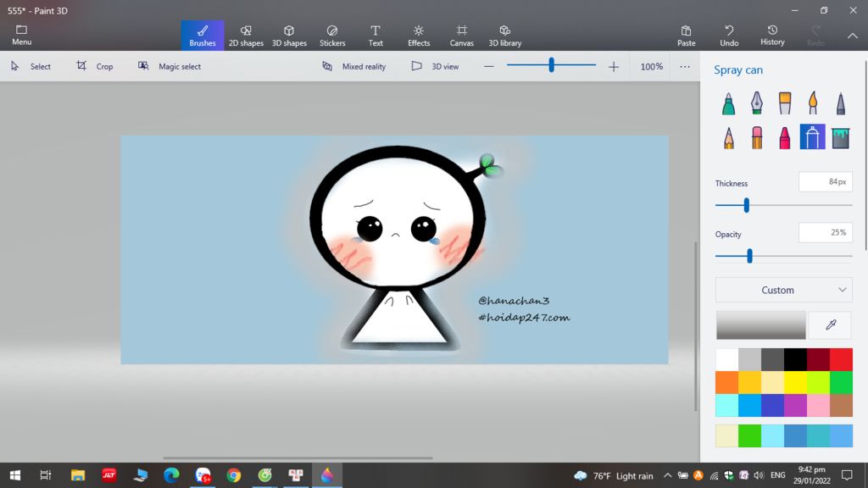Open the three-dot more options menu
The height and width of the screenshot is (488, 868).
pyautogui.click(x=685, y=66)
